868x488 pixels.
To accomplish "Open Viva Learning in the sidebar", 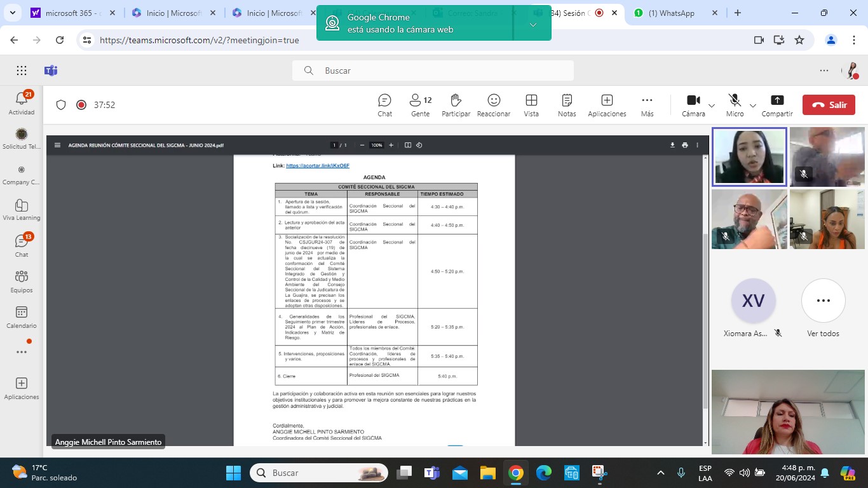I will coord(22,210).
